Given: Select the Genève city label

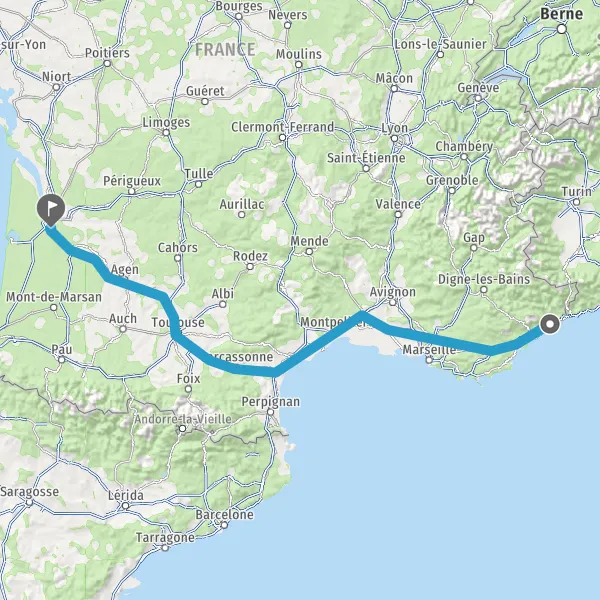Looking at the screenshot, I should coord(478,88).
